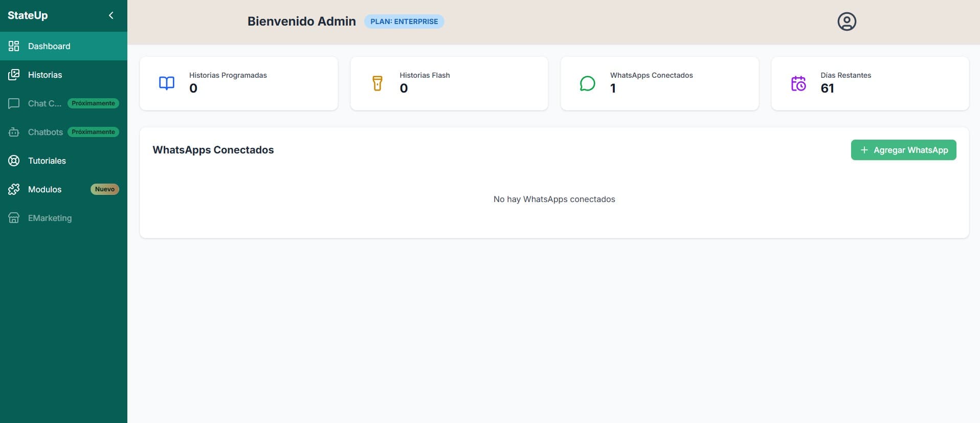Image resolution: width=980 pixels, height=423 pixels.
Task: Select the Chatbots menu entry
Action: (x=63, y=132)
